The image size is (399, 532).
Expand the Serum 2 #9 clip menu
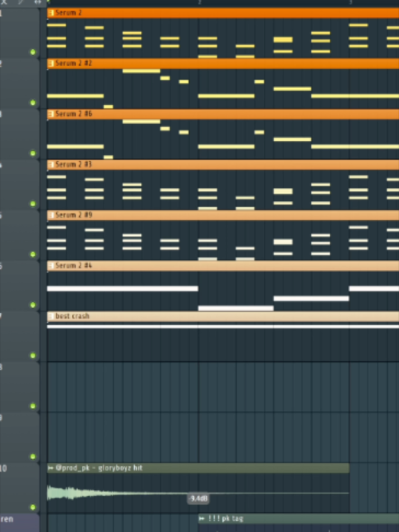pos(51,215)
